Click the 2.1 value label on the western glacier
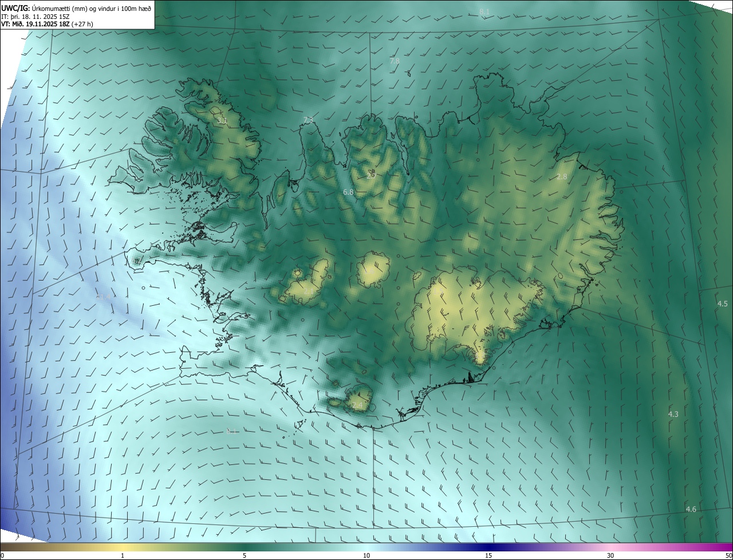The height and width of the screenshot is (560, 733). (308, 291)
